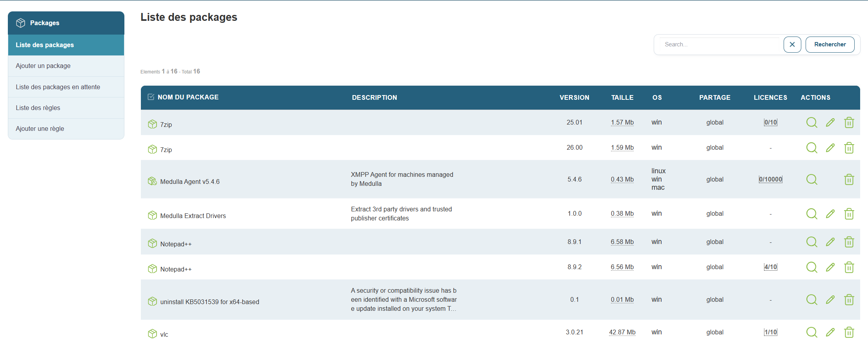This screenshot has width=868, height=343.
Task: Click into the Search text field
Action: point(720,44)
